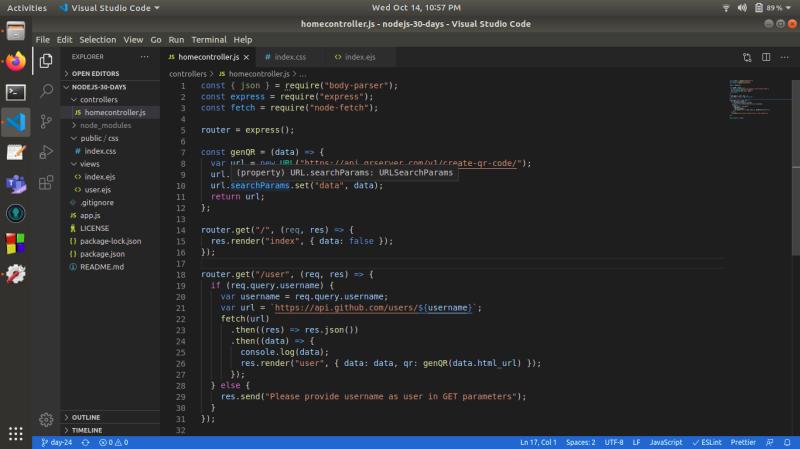Open the Extensions view

[x=46, y=183]
